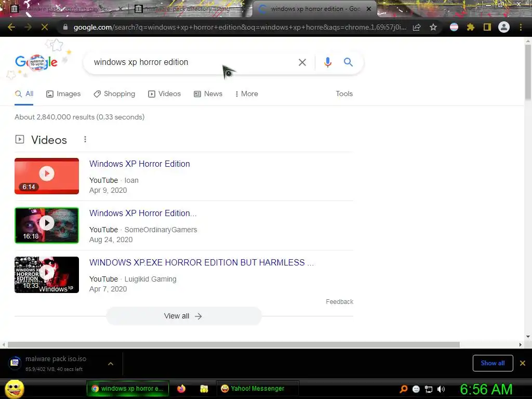Bookmark this page with the star icon
Viewport: 532px width, 399px height.
(x=433, y=27)
